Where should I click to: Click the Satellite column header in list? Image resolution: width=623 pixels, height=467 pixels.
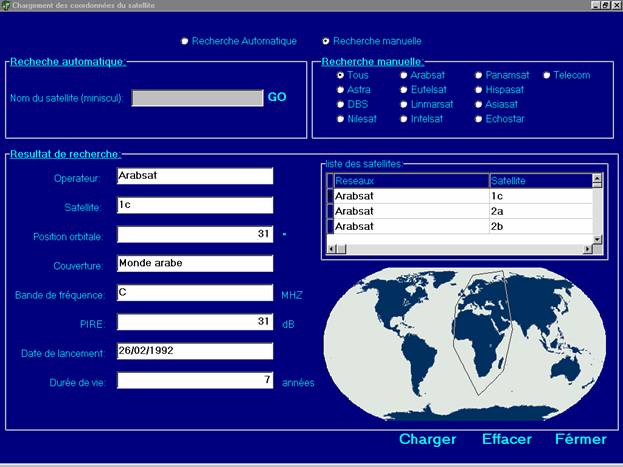[x=541, y=181]
